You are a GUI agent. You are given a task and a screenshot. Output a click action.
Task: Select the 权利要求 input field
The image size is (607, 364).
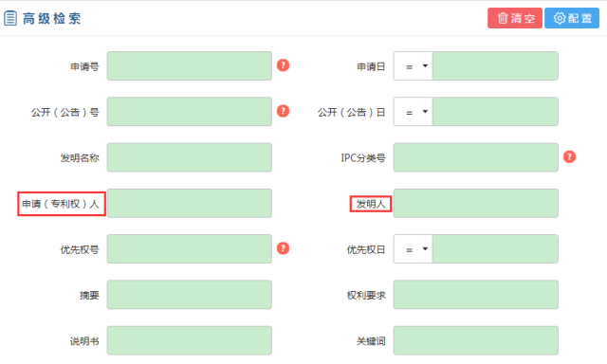476,295
